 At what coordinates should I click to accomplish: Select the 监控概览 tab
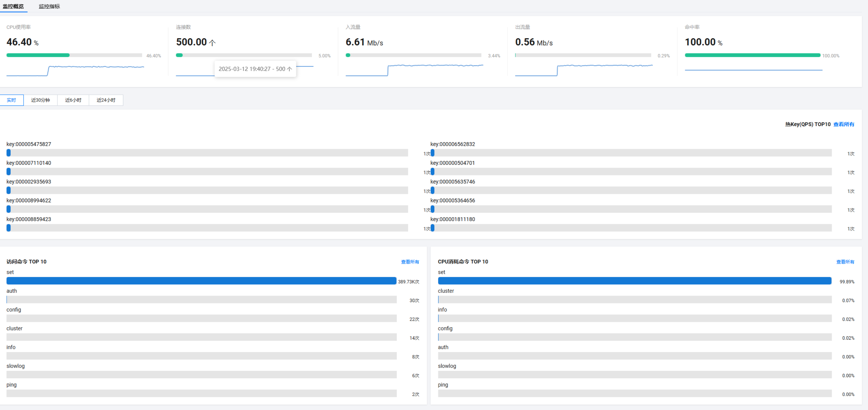click(13, 6)
